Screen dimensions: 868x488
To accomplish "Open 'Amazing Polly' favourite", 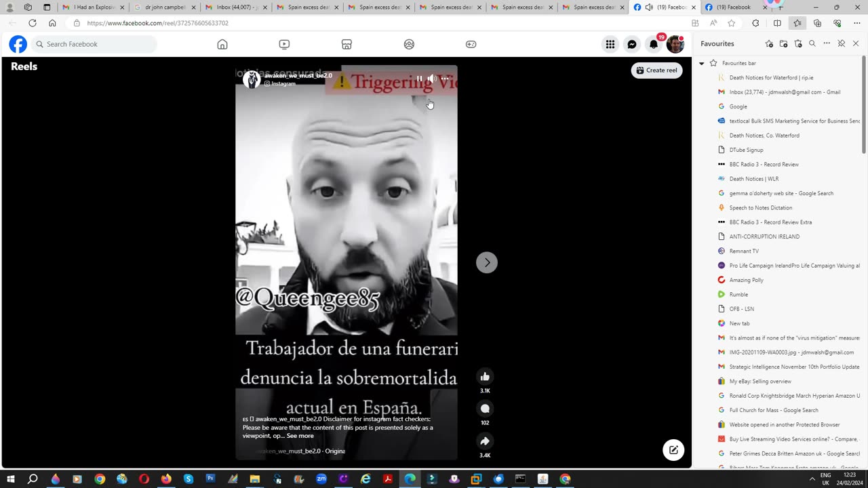I will pyautogui.click(x=746, y=280).
